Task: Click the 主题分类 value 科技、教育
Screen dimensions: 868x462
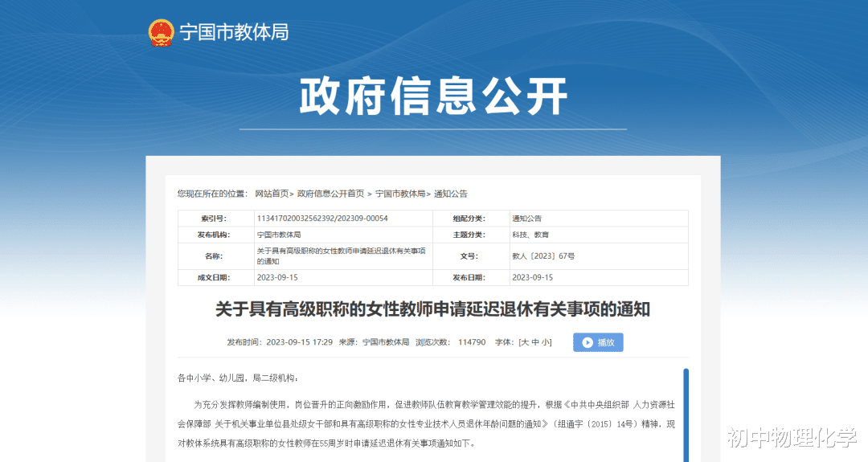Action: pos(530,235)
